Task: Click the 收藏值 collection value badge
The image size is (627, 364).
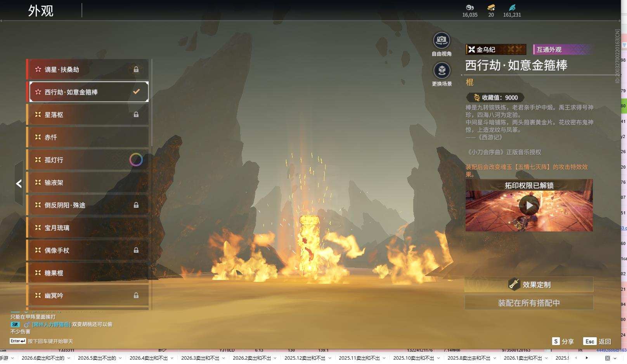Action: [495, 98]
